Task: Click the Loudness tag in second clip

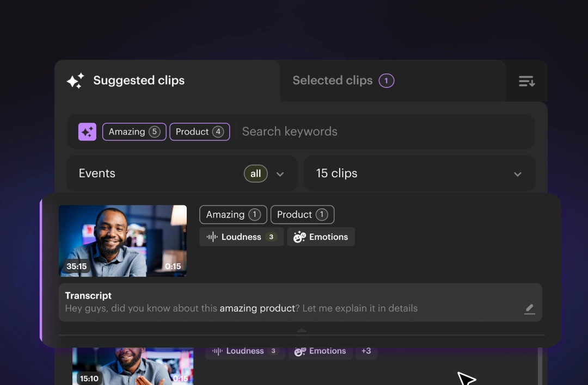Action: pos(245,351)
